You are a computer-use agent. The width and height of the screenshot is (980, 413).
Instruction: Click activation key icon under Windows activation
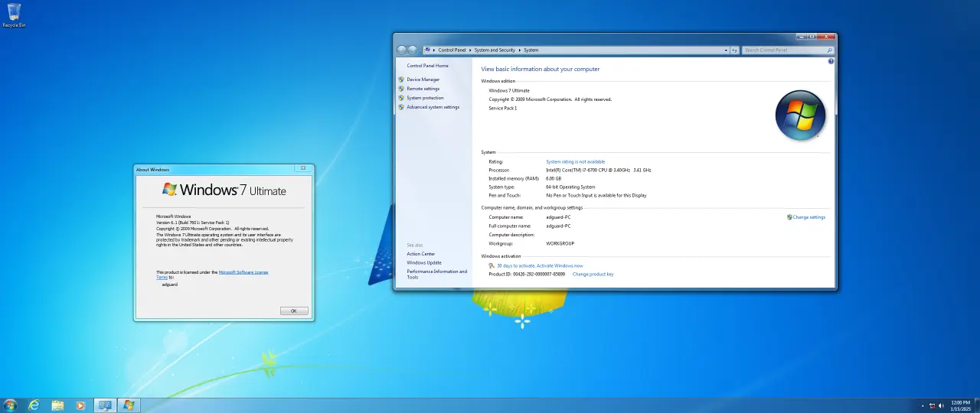[x=492, y=265]
